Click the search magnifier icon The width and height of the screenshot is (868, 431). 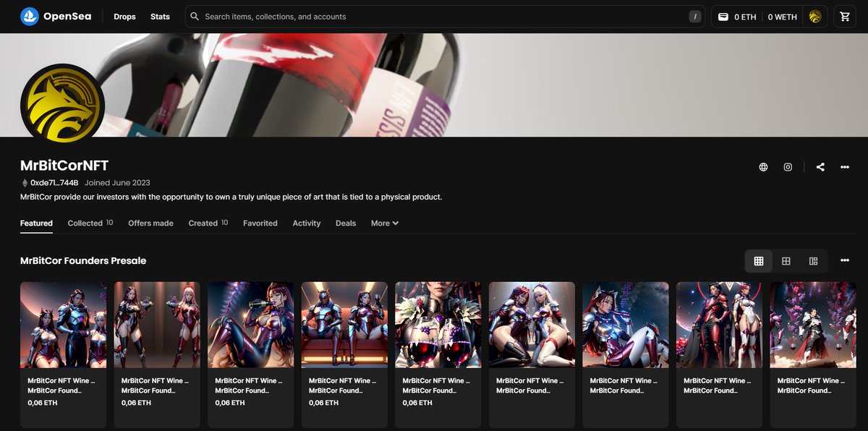click(195, 16)
